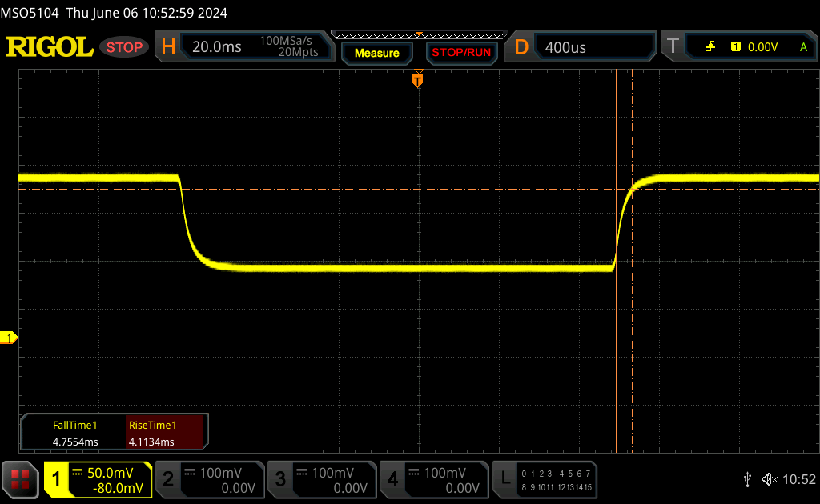Click the rising edge trigger type icon
This screenshot has width=820, height=504.
pyautogui.click(x=710, y=47)
